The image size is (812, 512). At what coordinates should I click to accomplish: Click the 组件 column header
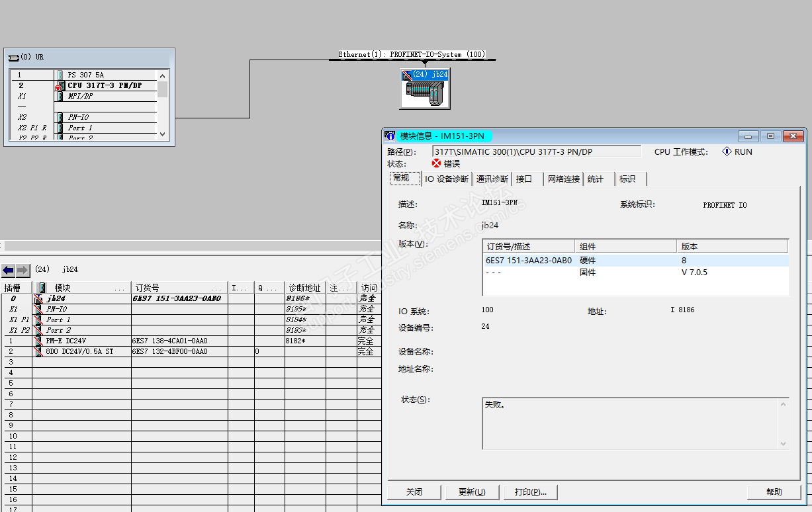[x=627, y=246]
